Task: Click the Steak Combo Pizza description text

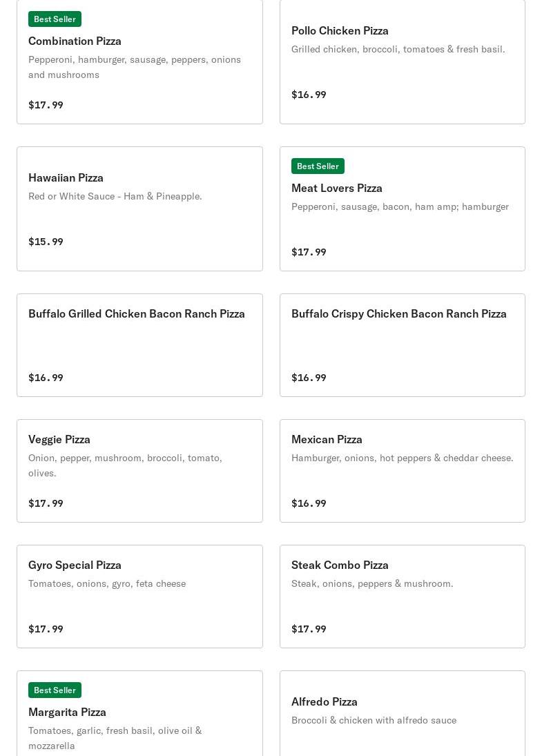Action: 372,583
